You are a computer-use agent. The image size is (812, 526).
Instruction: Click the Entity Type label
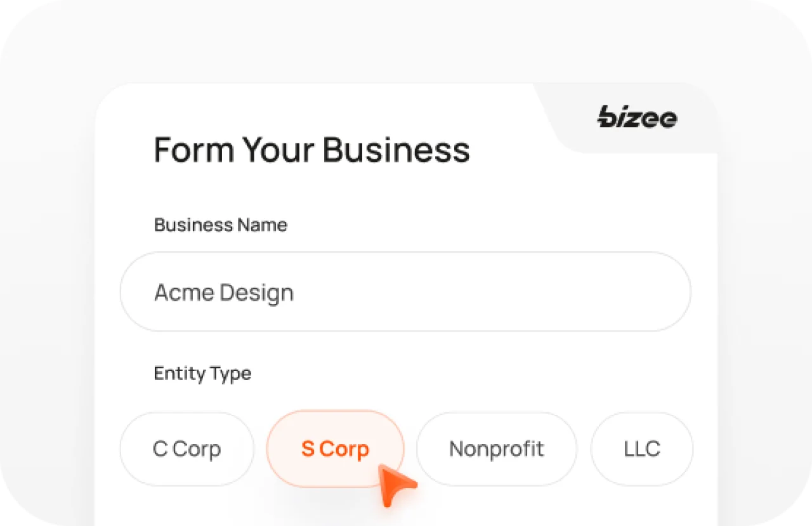202,373
